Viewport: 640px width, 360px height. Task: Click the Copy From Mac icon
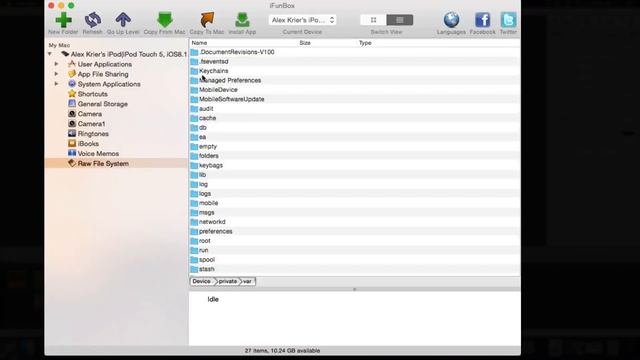[x=164, y=20]
